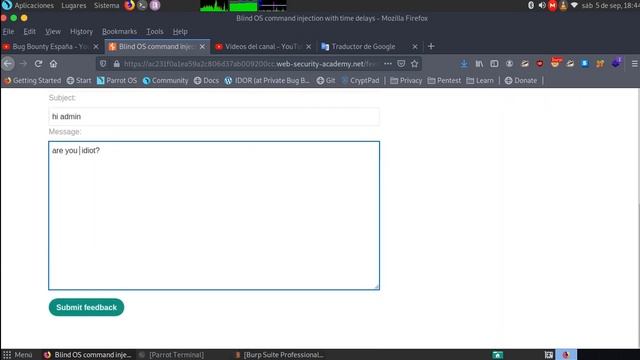Open tracking protection shield in the address bar
This screenshot has height=360, width=640.
coord(103,64)
